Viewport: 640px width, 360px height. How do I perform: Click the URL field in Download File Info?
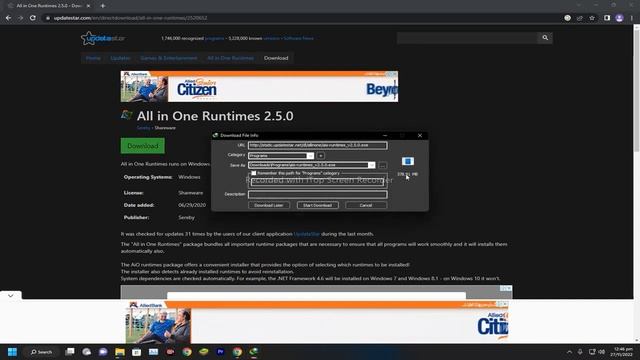pos(318,145)
